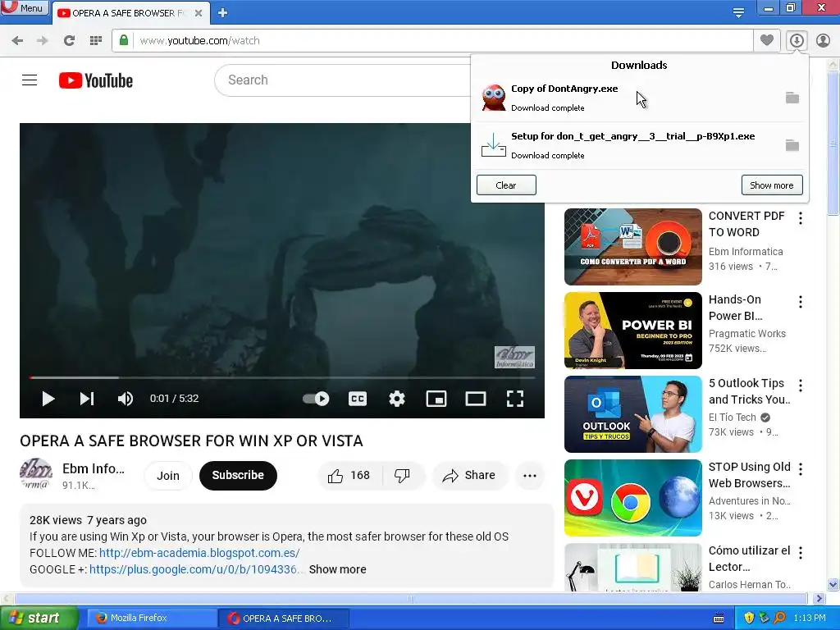Open the Opera account profile icon
Screen dimensions: 840x630
(x=823, y=40)
